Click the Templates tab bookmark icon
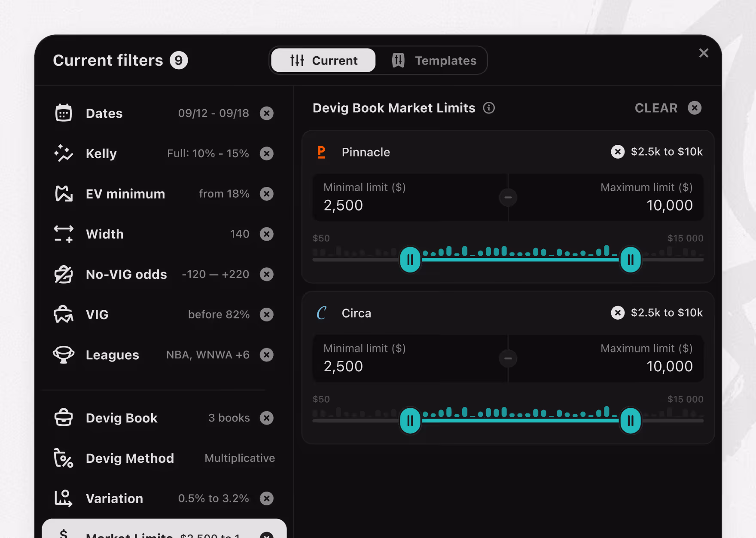The image size is (756, 538). tap(398, 60)
